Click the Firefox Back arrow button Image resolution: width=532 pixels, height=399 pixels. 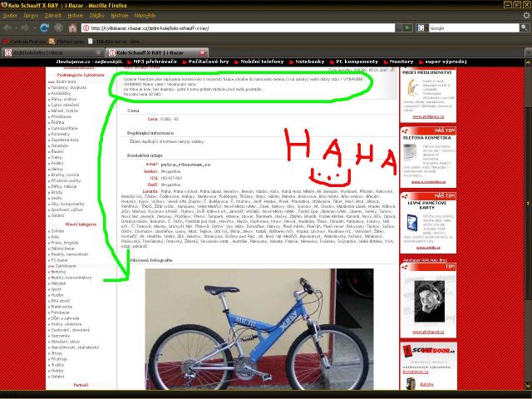point(8,27)
